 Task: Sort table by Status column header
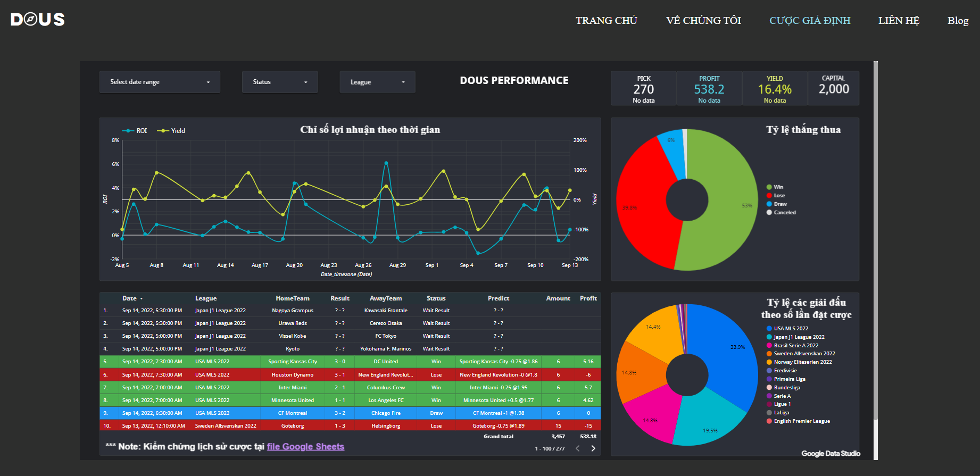tap(436, 298)
